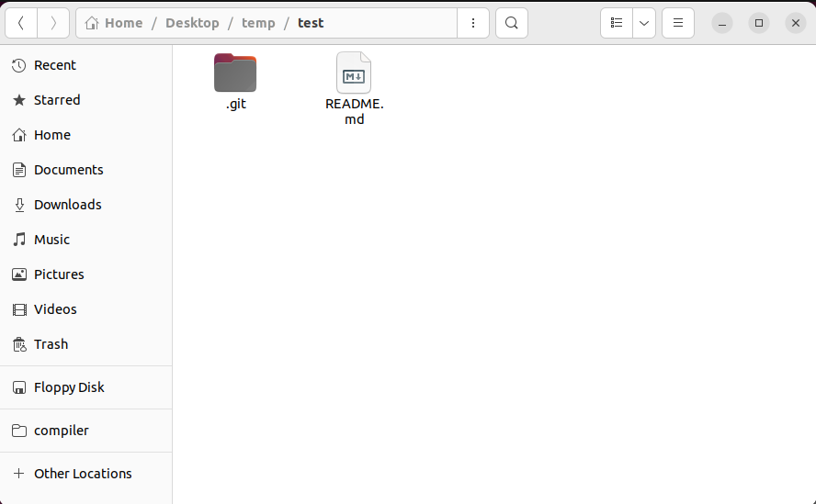The width and height of the screenshot is (816, 504).
Task: Expand the view options dropdown arrow
Action: coord(644,23)
